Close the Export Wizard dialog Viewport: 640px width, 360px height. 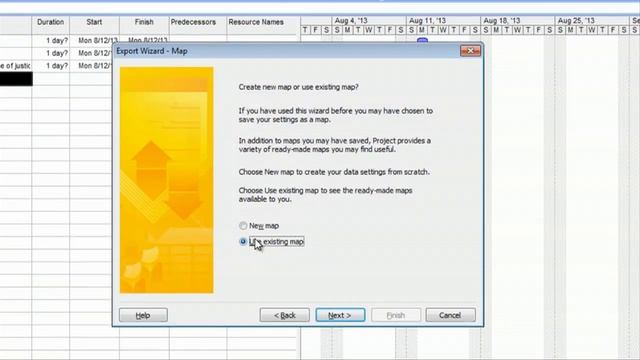pyautogui.click(x=470, y=51)
